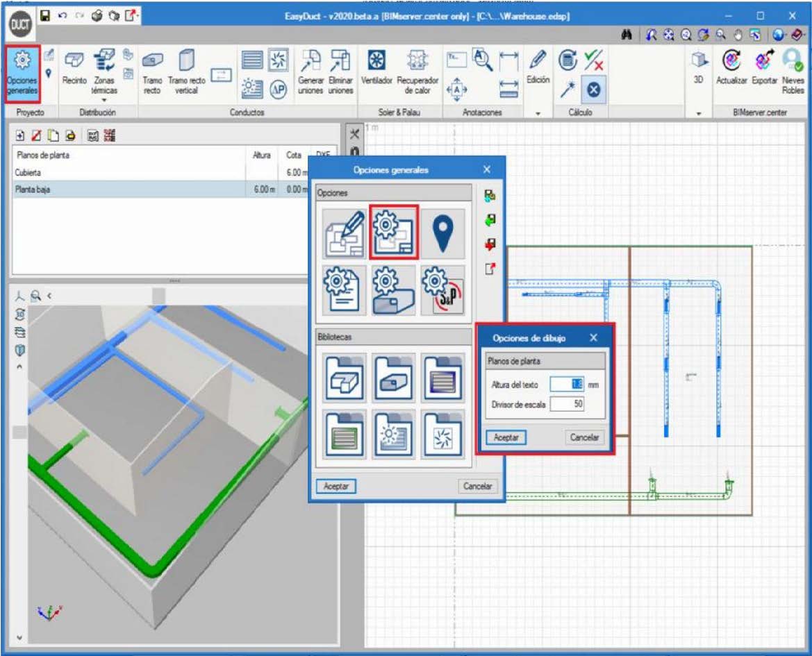Click Cancelar in Opciones de dibujo dialog
The image size is (812, 656).
585,437
